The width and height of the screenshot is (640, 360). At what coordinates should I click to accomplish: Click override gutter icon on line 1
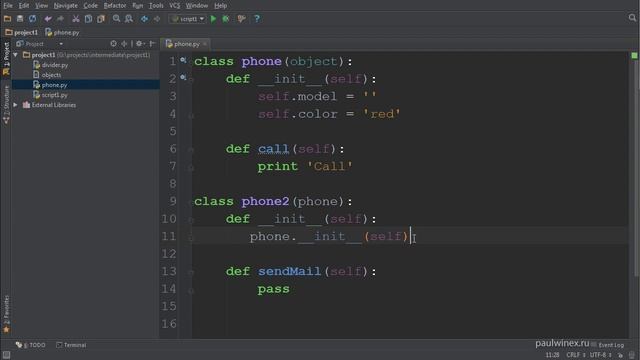point(183,60)
